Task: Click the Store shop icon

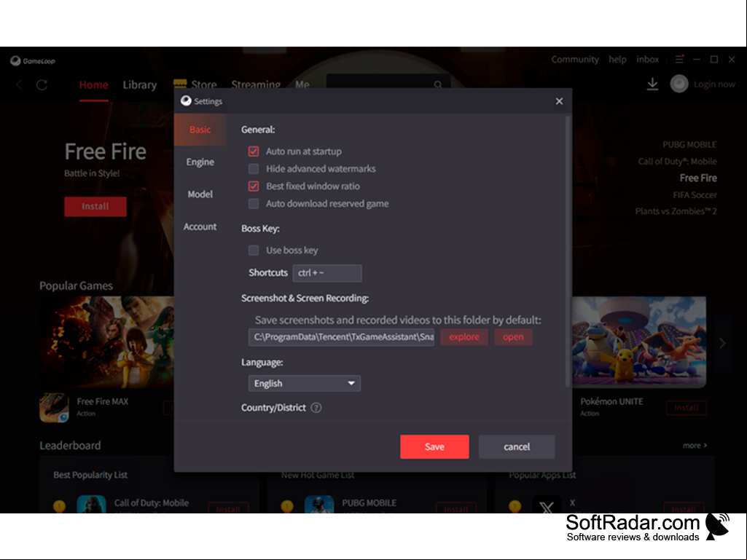Action: click(179, 84)
